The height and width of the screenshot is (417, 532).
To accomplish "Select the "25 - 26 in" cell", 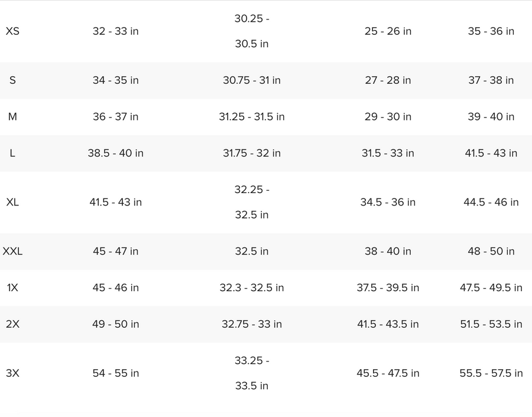I will point(388,31).
